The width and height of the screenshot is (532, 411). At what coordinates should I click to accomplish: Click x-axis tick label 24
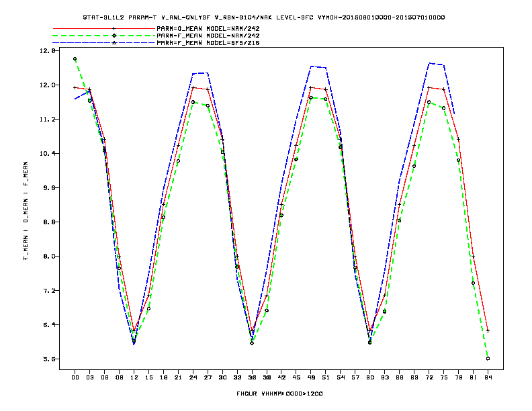pyautogui.click(x=193, y=377)
